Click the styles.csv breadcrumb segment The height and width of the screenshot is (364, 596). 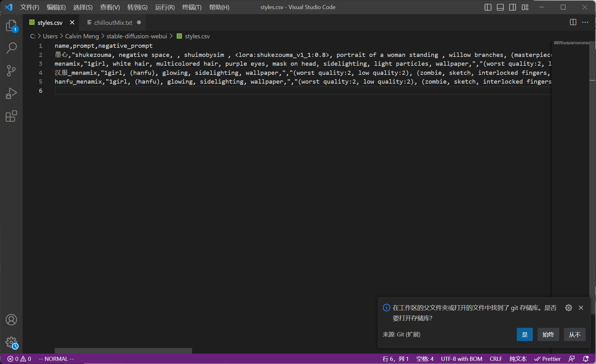pos(193,36)
